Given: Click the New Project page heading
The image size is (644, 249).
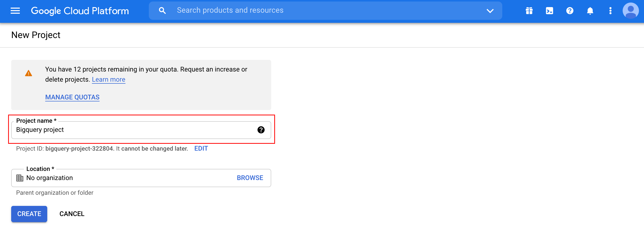Looking at the screenshot, I should [36, 35].
